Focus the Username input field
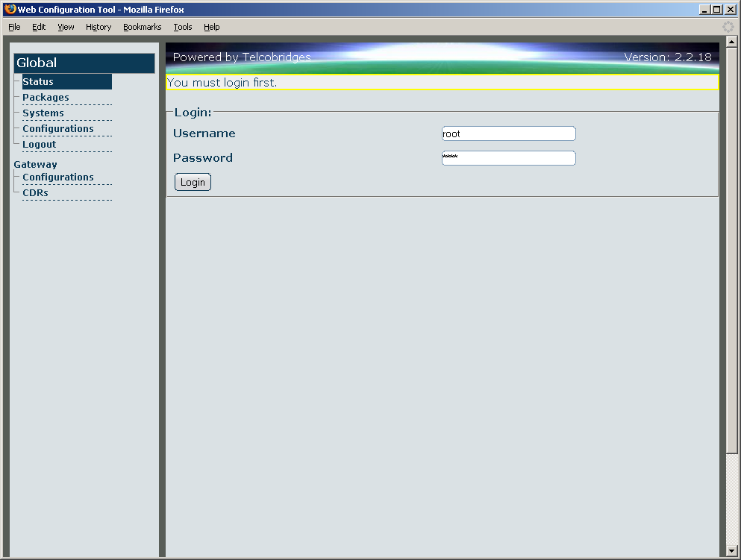 508,133
